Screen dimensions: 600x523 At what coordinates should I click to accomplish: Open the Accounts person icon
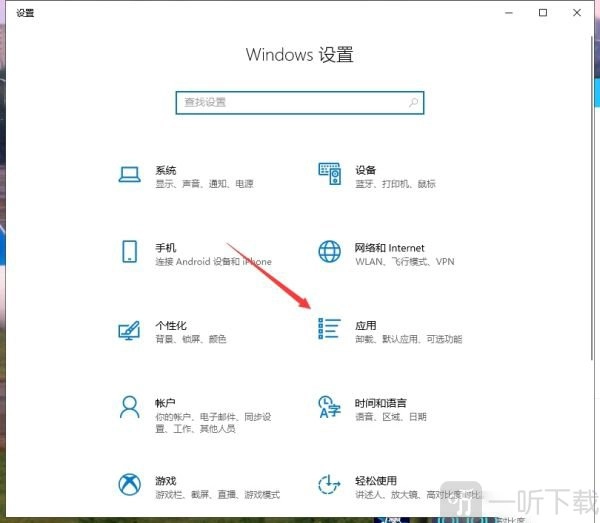[129, 407]
